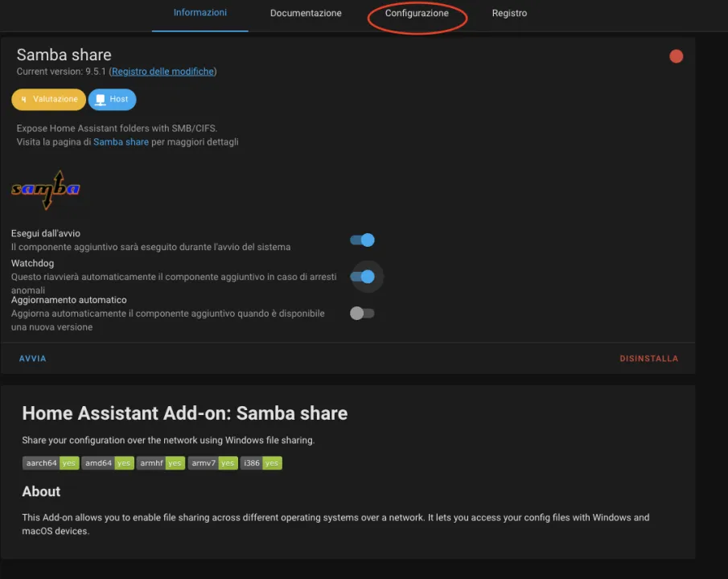728x579 pixels.
Task: Open the Registro delle modifiche link
Action: click(162, 72)
